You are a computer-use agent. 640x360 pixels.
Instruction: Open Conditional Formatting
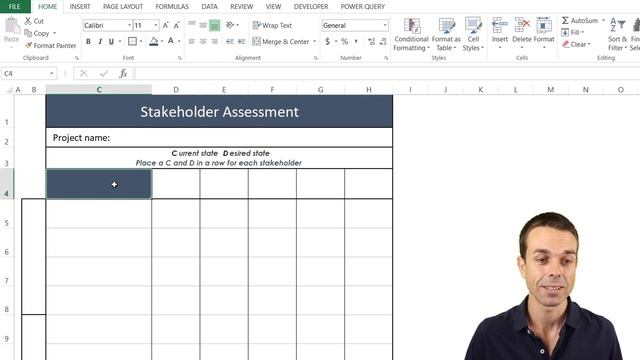pos(411,34)
